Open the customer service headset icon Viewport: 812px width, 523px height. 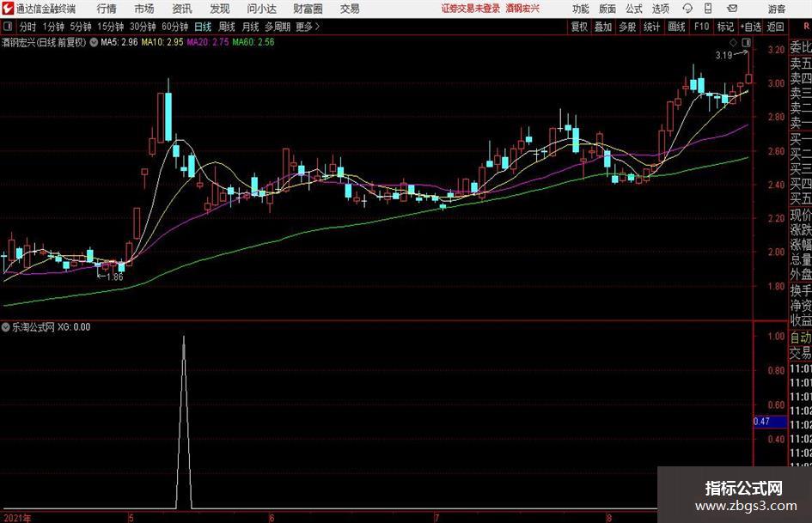click(687, 9)
